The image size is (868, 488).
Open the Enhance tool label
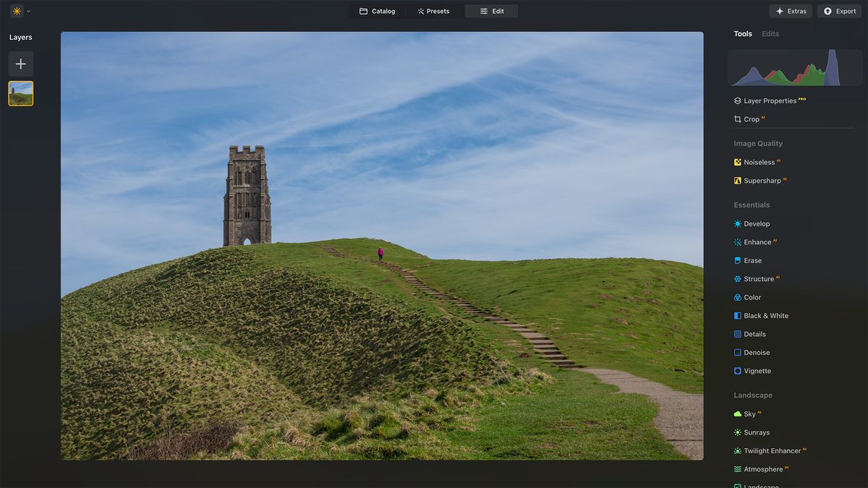tap(757, 242)
